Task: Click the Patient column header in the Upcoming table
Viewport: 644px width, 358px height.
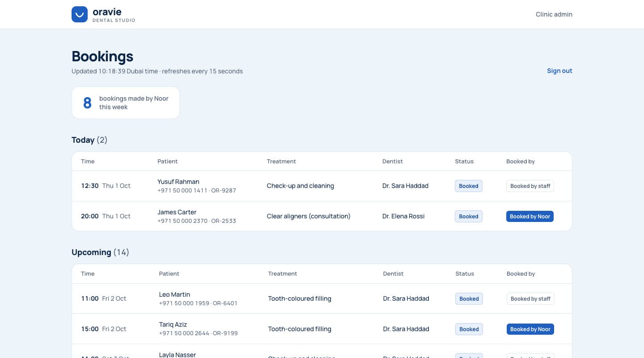Action: coord(169,273)
